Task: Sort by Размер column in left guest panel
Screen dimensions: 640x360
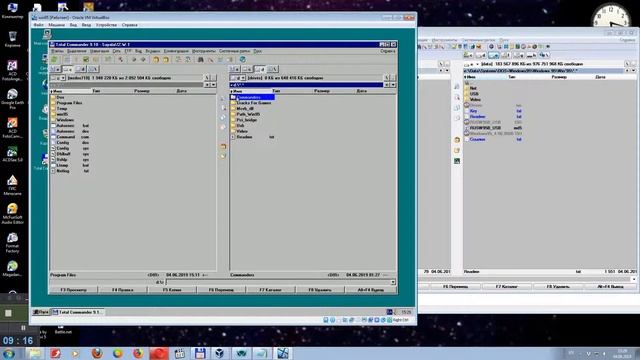Action: pyautogui.click(x=142, y=91)
